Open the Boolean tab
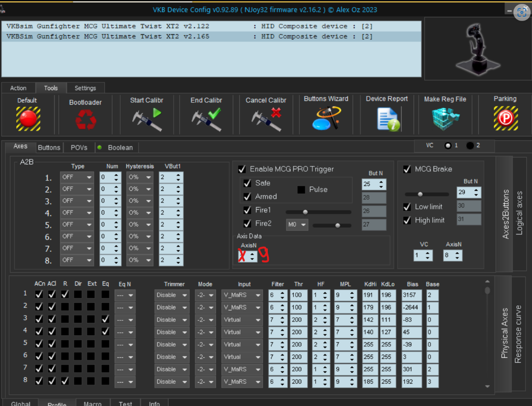The image size is (532, 406). (x=117, y=148)
